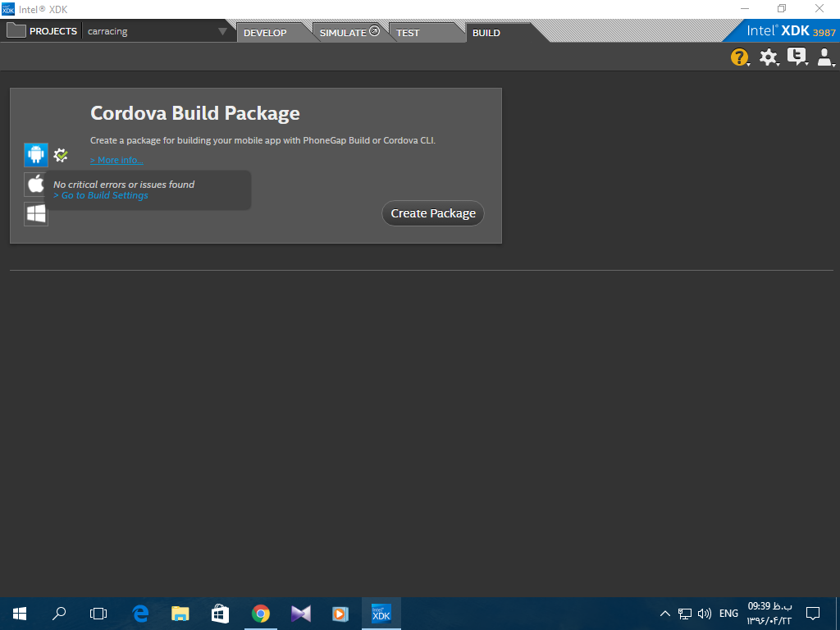
Task: Select the Windows platform icon
Action: [x=36, y=214]
